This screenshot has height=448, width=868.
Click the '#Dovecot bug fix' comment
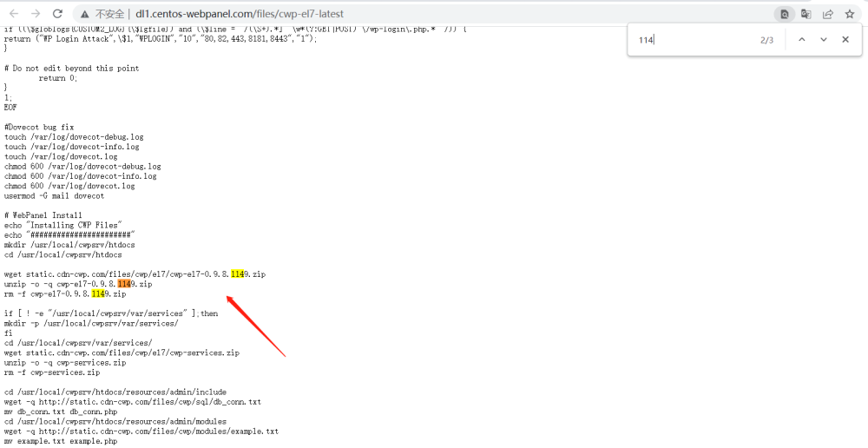pos(39,127)
